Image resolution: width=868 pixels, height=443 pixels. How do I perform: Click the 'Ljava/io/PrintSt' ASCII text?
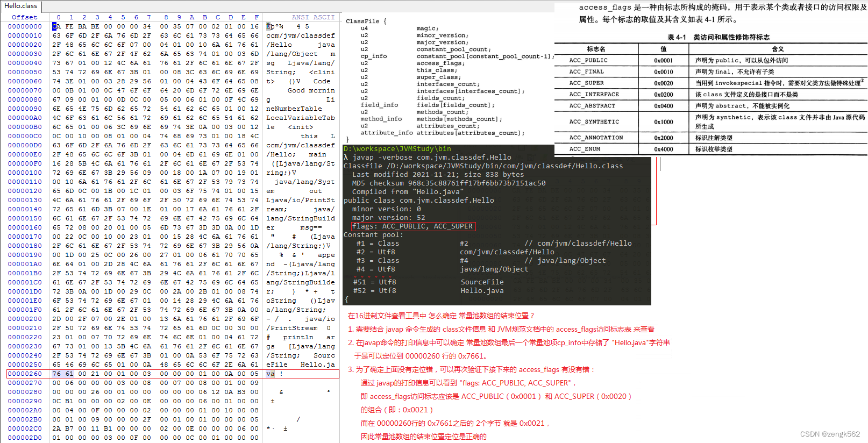point(301,200)
